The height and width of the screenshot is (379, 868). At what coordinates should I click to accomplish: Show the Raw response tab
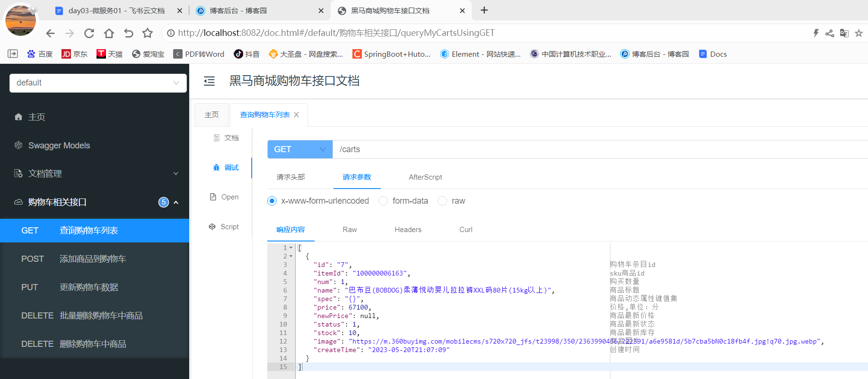[x=350, y=230]
